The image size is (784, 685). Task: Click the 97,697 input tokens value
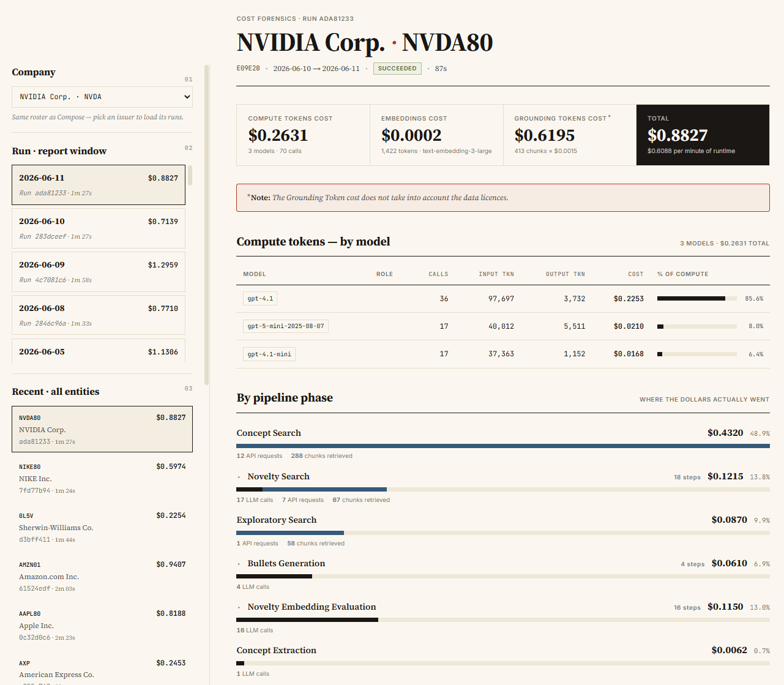click(501, 299)
